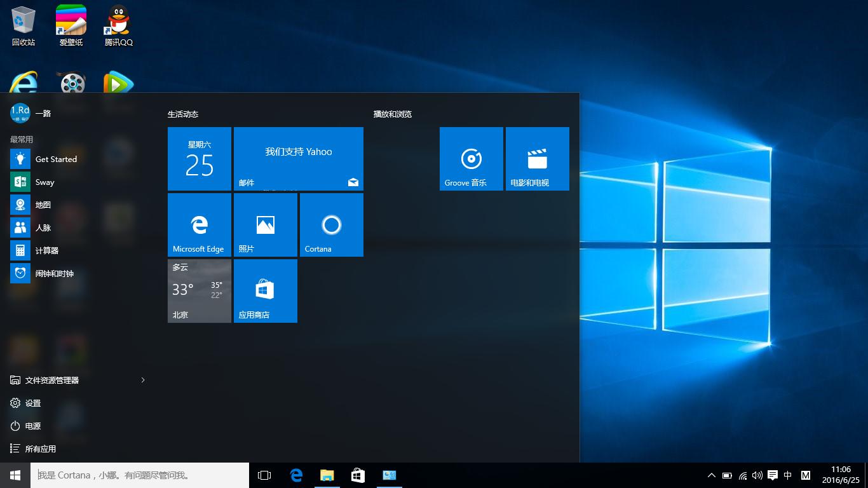Open Get Started from the sidebar
This screenshot has width=868, height=488.
click(x=55, y=159)
